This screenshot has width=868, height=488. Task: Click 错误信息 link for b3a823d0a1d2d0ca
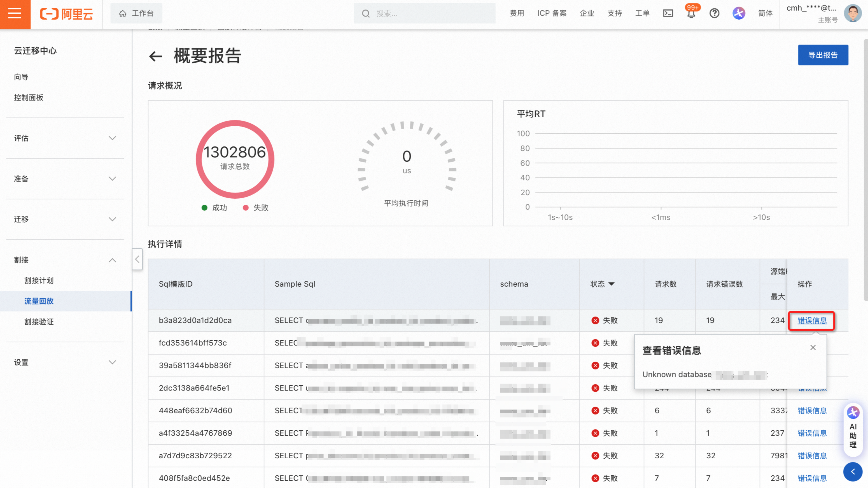coord(812,320)
